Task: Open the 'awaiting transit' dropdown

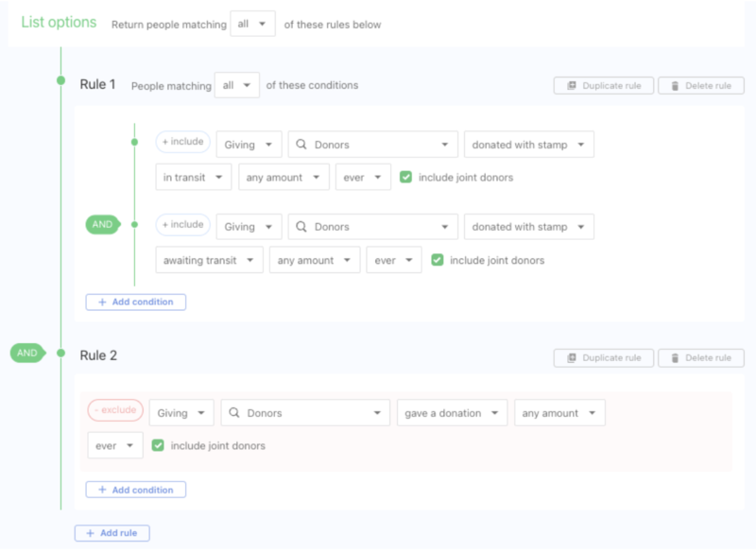Action: [209, 260]
